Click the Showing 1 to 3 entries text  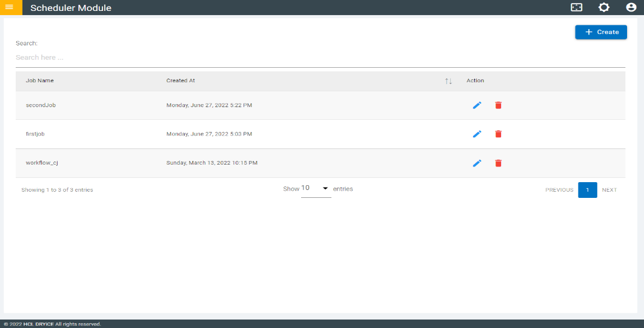click(x=57, y=190)
